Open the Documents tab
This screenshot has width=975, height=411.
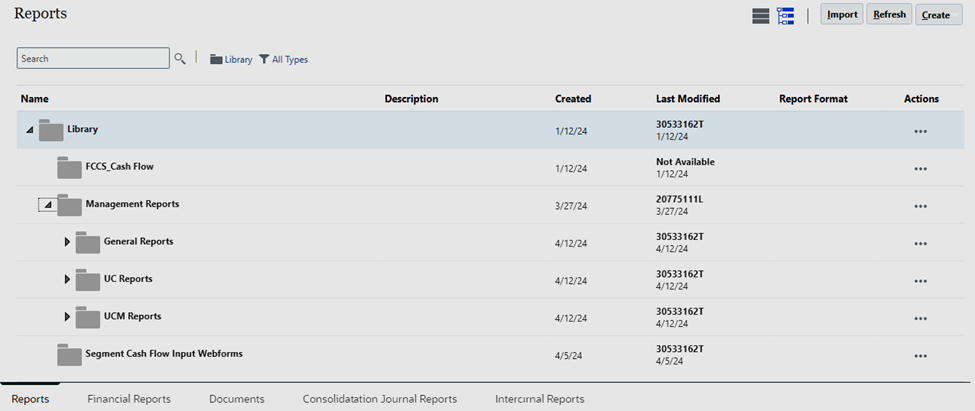237,399
